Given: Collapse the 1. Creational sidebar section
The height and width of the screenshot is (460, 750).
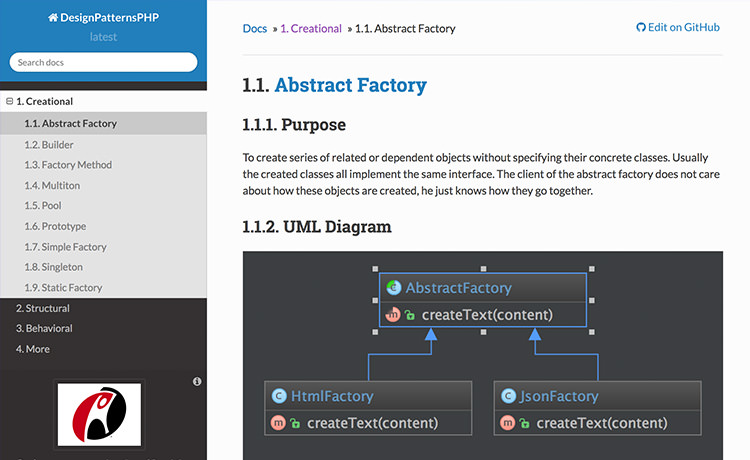Looking at the screenshot, I should point(9,102).
